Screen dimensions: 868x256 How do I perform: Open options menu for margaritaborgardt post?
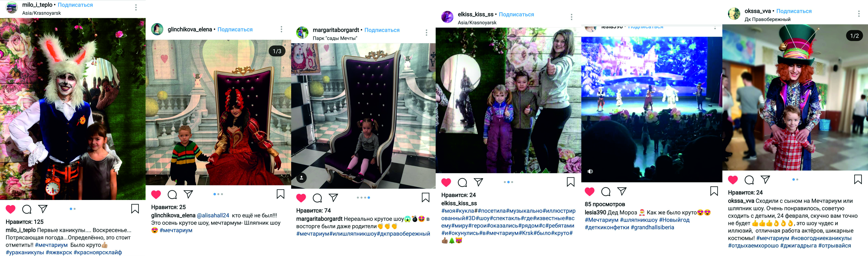tap(426, 32)
